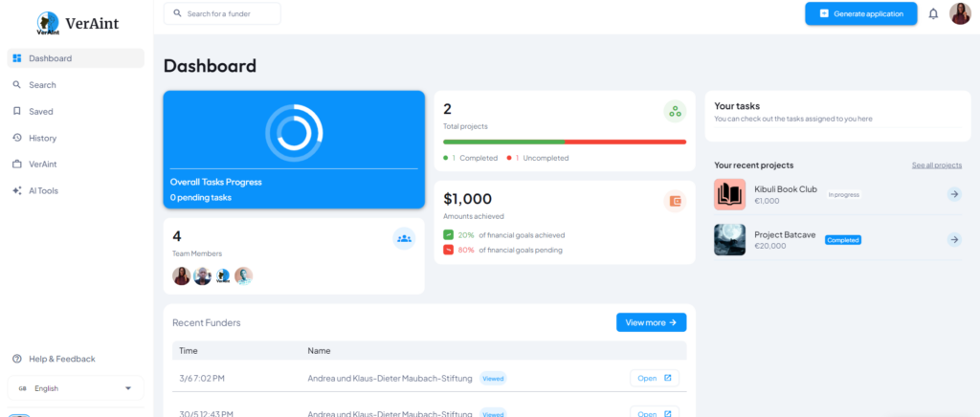The width and height of the screenshot is (980, 417).
Task: Open Project Batcave arrow icon
Action: [954, 239]
